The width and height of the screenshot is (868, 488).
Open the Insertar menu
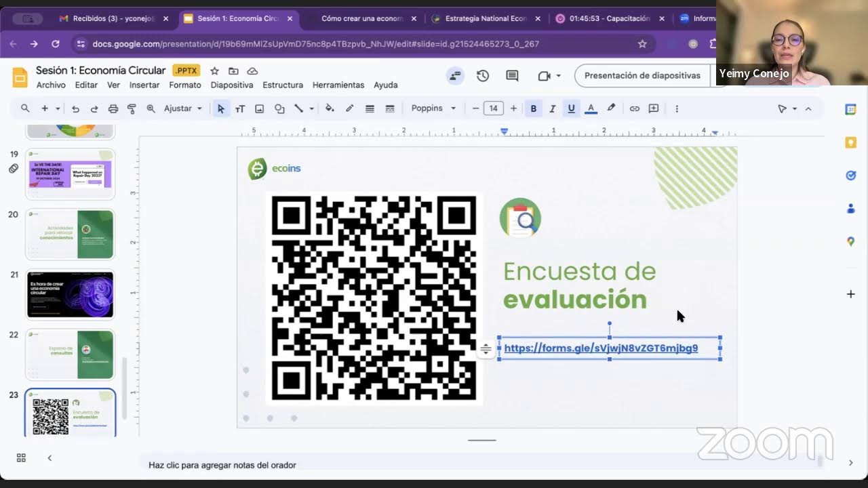[x=144, y=85]
